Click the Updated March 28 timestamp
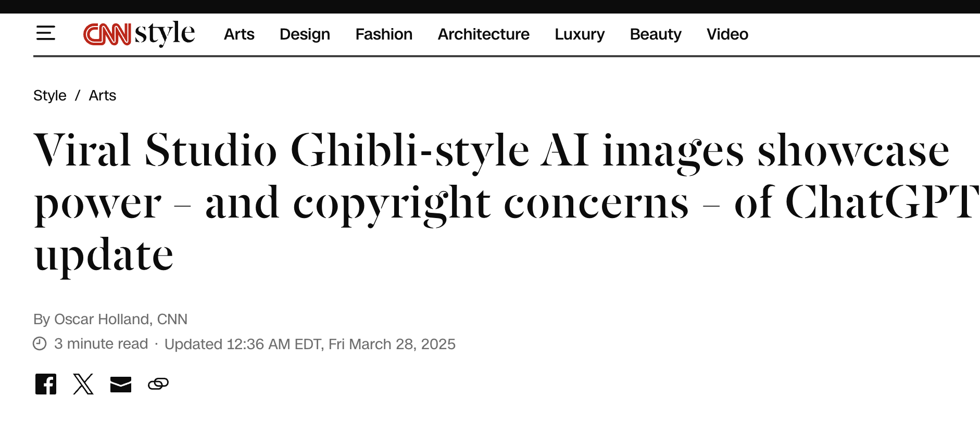Screen dimensions: 980x434 click(x=310, y=344)
